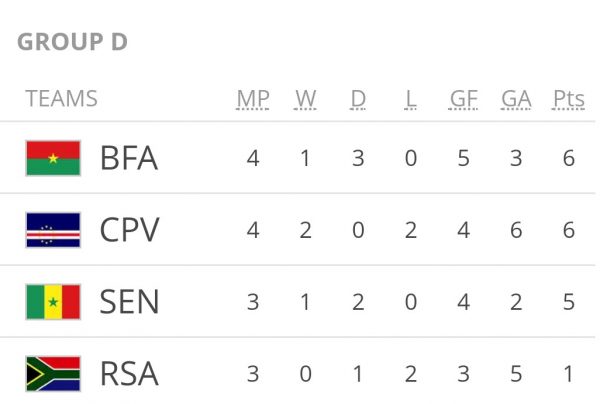Click RSA's points value of 1
The width and height of the screenshot is (600, 404).
point(568,373)
